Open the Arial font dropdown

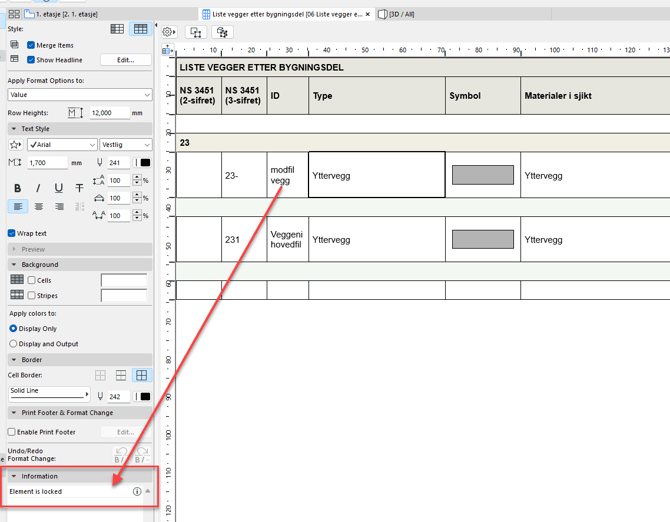click(x=61, y=145)
